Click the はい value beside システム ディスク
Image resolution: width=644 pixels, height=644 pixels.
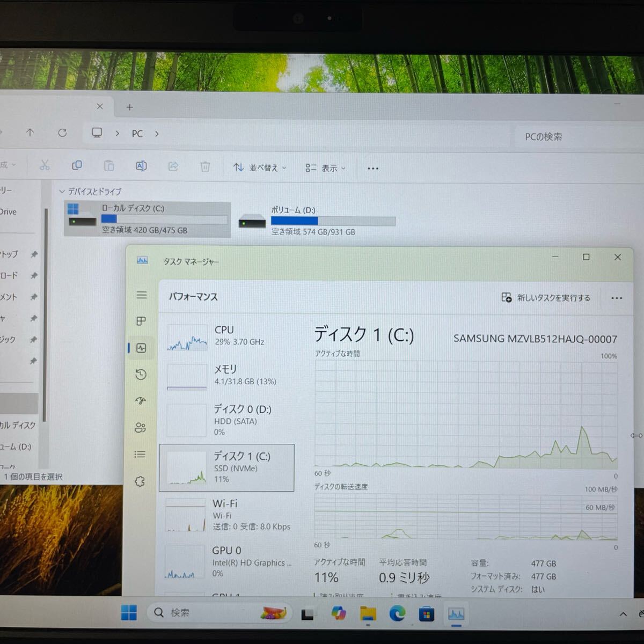click(x=538, y=589)
